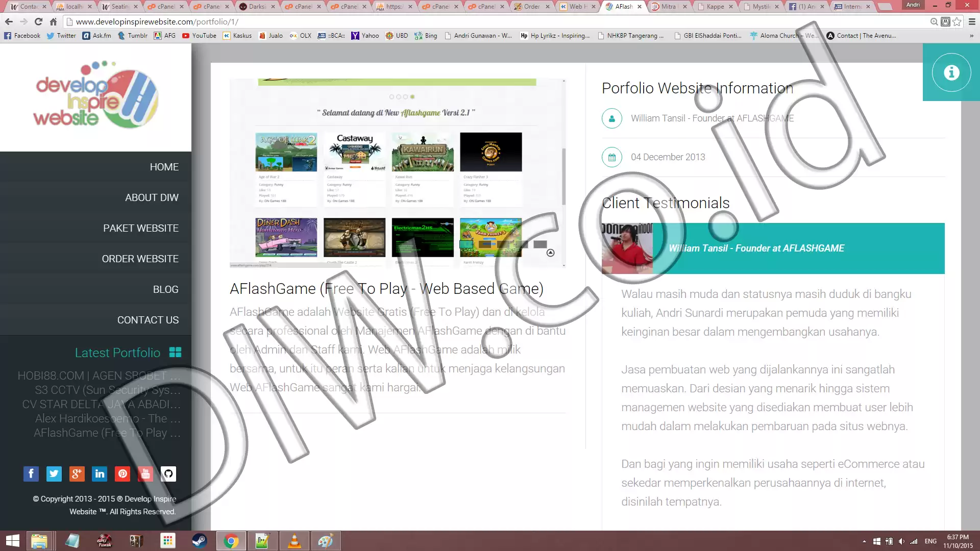This screenshot has width=980, height=551.
Task: Navigate to HOME menu item
Action: [164, 167]
